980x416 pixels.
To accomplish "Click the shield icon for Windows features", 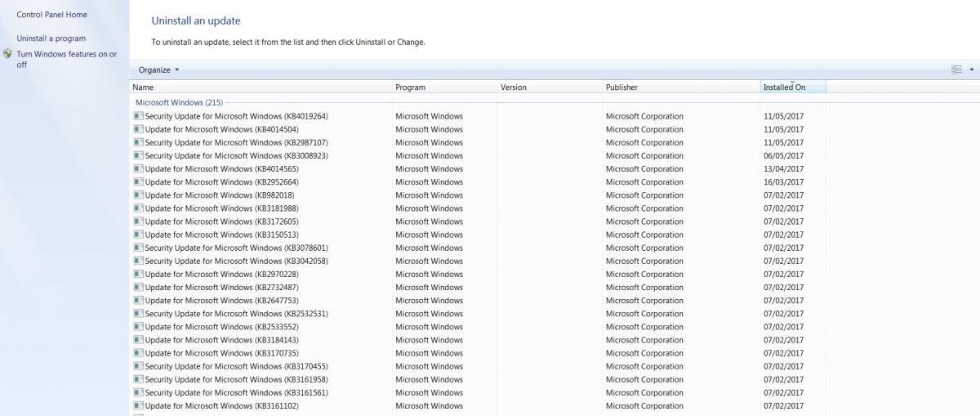I will [x=7, y=54].
